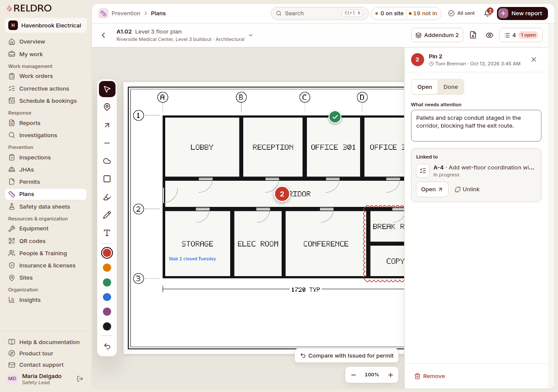
Task: Zoom out with the minus button
Action: 354,375
